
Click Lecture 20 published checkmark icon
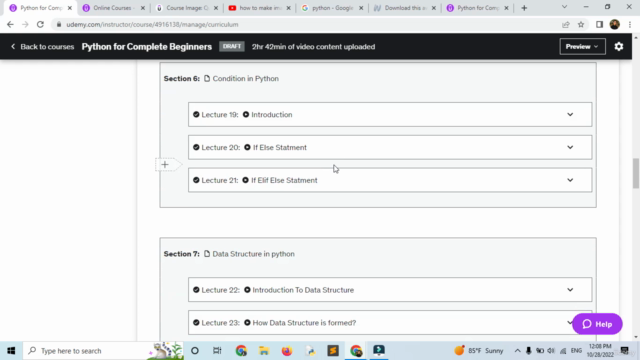(x=196, y=147)
